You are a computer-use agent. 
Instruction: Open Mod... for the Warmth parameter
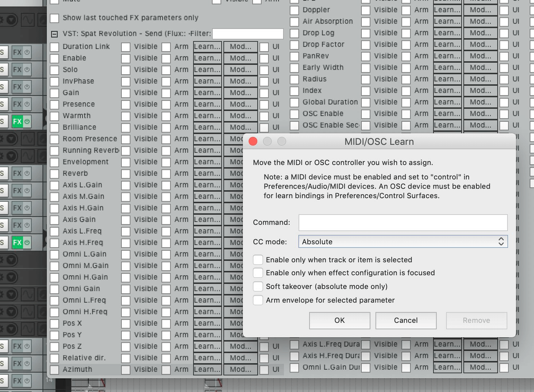tap(240, 116)
